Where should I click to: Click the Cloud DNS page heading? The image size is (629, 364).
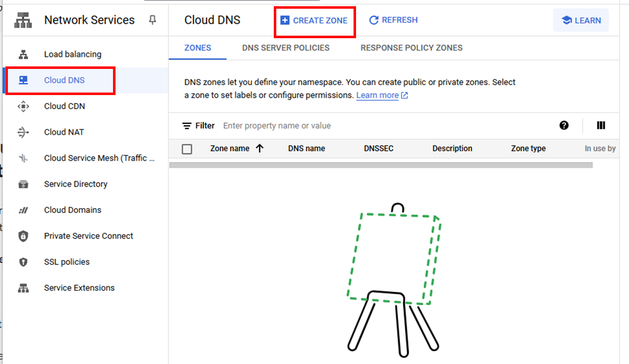click(212, 20)
